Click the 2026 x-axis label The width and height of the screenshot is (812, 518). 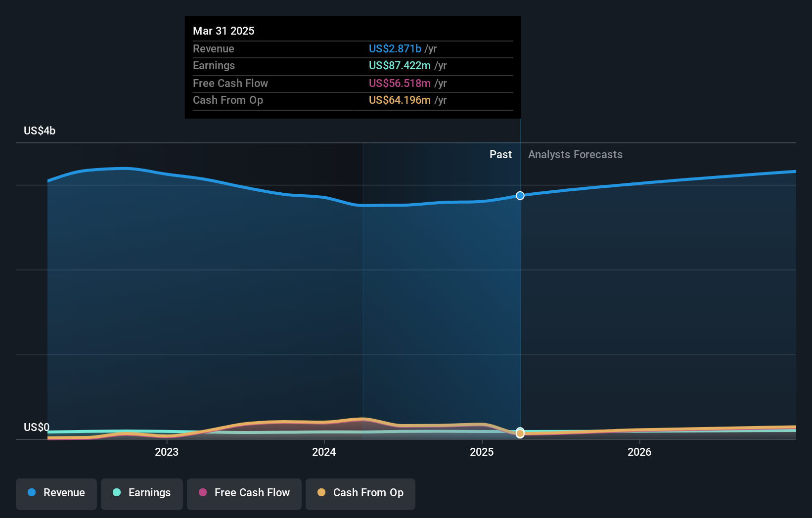pyautogui.click(x=639, y=452)
